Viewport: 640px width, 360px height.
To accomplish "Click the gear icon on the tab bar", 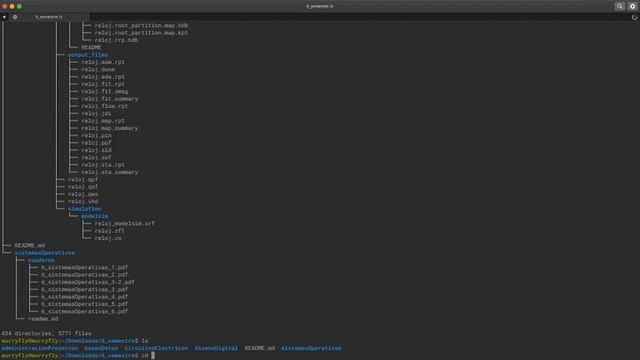I will click(15, 17).
